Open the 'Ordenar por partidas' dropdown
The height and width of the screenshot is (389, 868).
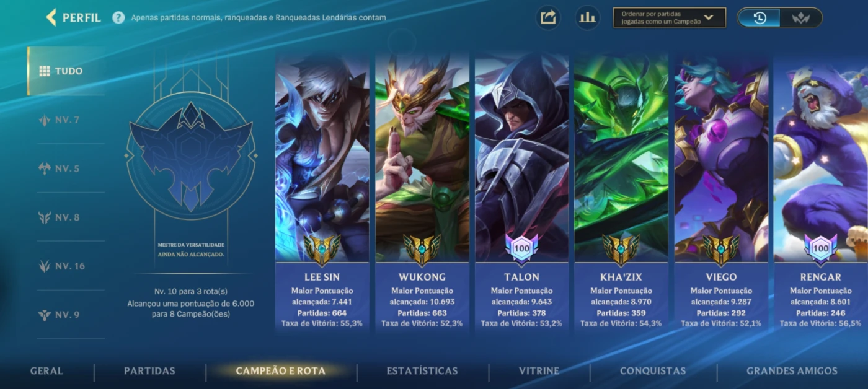(x=669, y=17)
